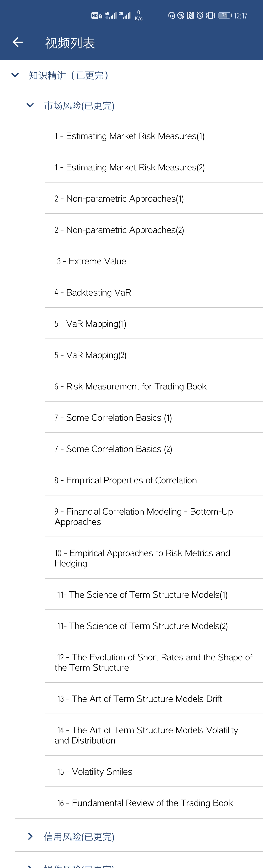Tap the back arrow icon
Viewport: 263px width, 868px height.
18,42
